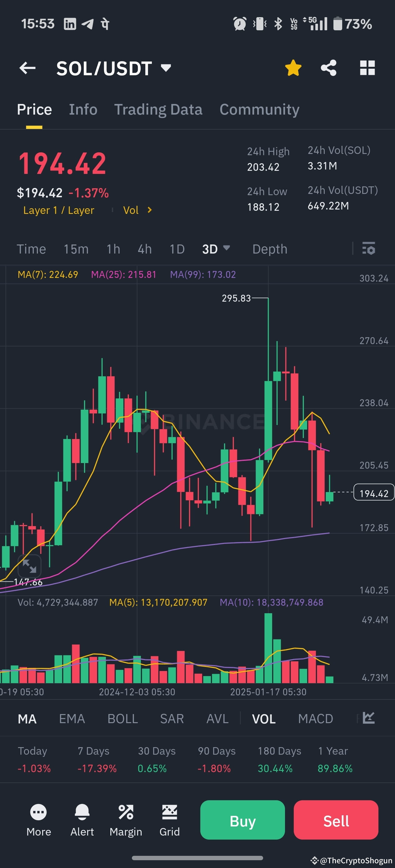Viewport: 395px width, 868px height.
Task: Toggle the EMA indicator
Action: (72, 719)
